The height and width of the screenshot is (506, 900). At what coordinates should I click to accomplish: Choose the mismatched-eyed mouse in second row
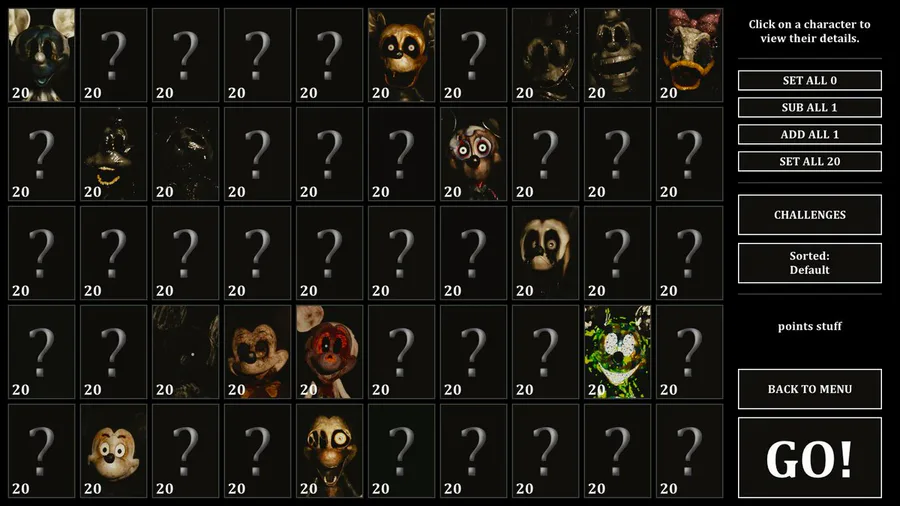(474, 154)
